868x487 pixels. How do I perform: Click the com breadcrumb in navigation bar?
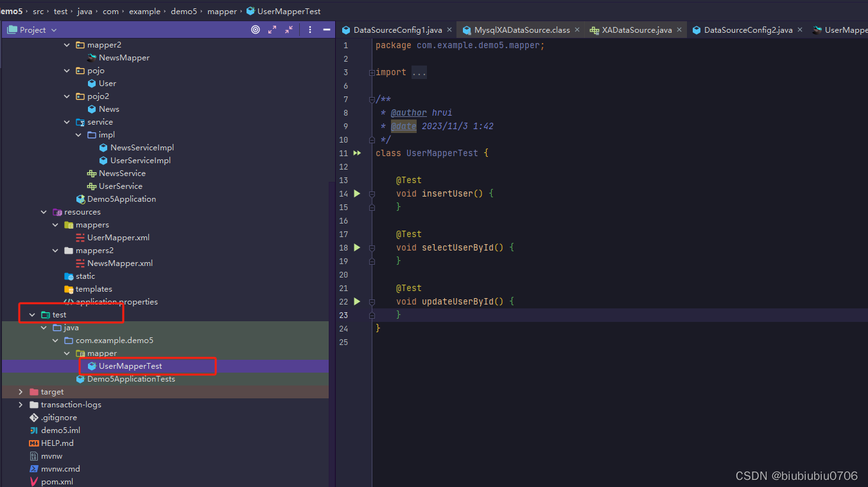click(110, 12)
